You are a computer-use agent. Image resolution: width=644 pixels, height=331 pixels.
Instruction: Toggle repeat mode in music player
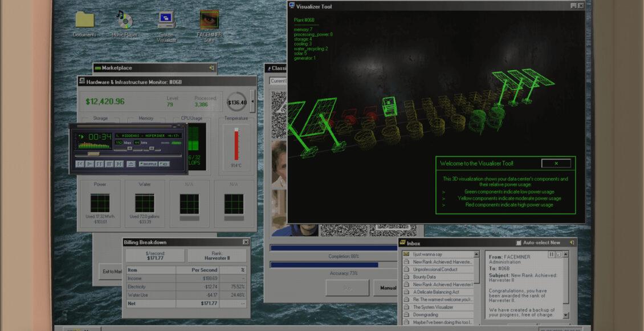(164, 164)
